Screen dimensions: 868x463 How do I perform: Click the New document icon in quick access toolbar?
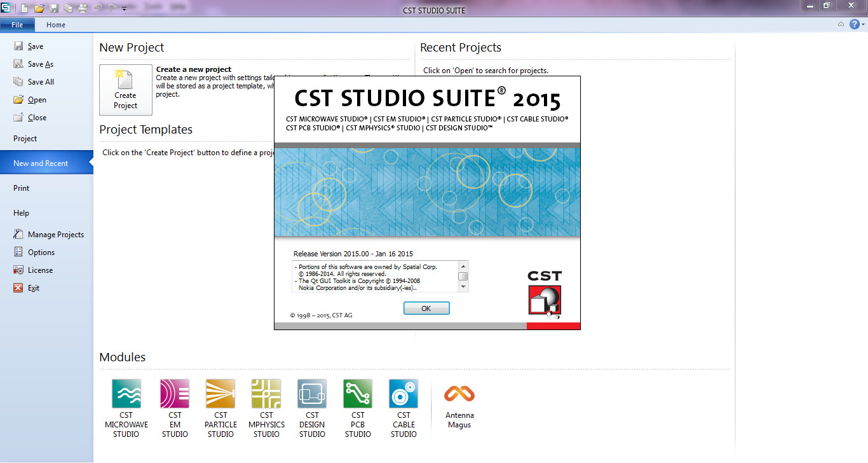(x=24, y=8)
